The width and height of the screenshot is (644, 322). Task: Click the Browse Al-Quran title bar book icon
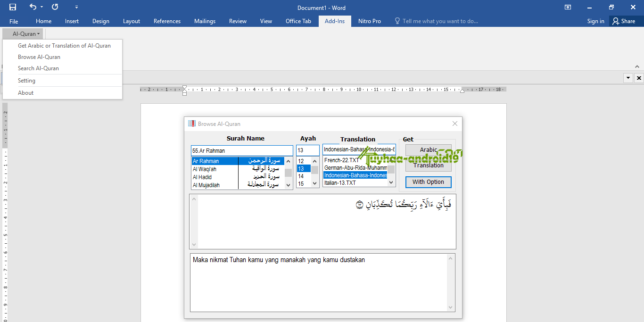pyautogui.click(x=192, y=123)
